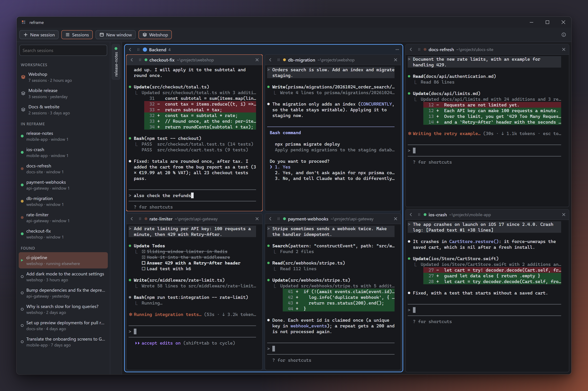The height and width of the screenshot is (391, 588).
Task: Choose option '1. Yes' in the db-migration prompt
Action: pos(283,167)
